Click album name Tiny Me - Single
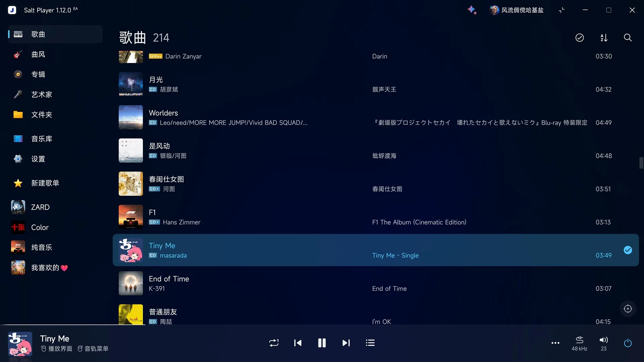Viewport: 644px width, 362px height. point(395,255)
